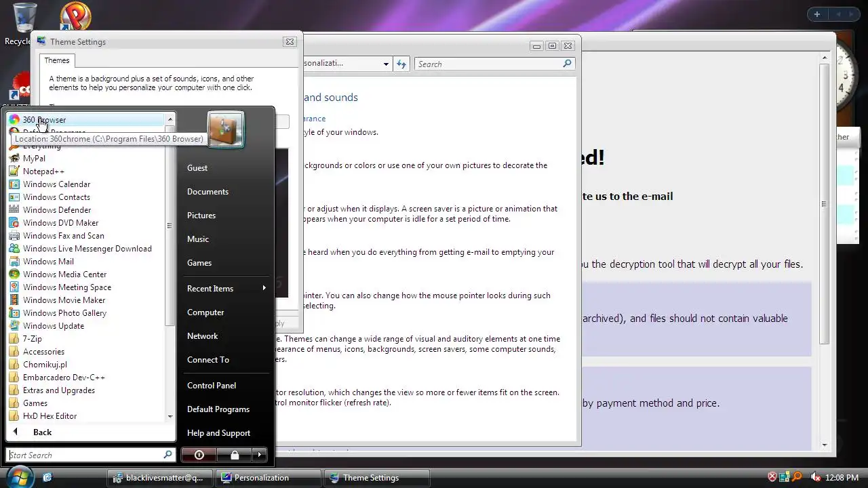
Task: Click the red security alert tray icon
Action: pos(772,477)
